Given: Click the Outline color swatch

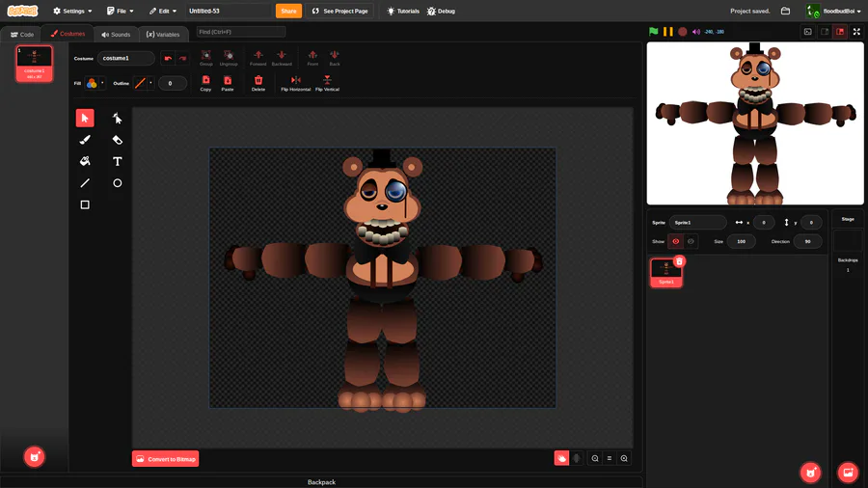Looking at the screenshot, I should 140,83.
